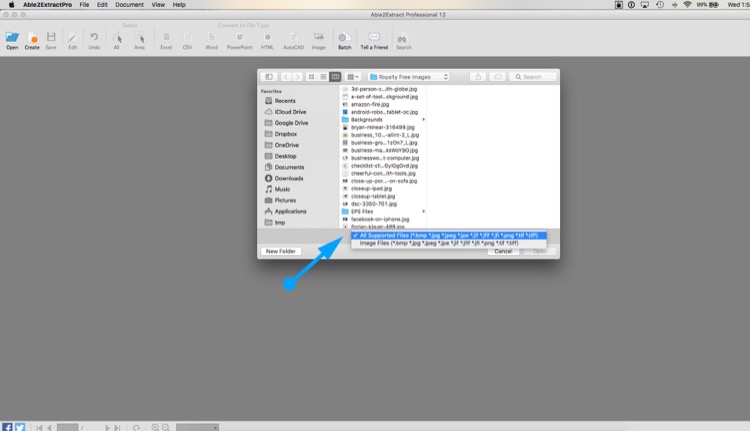
Task: Open the Help menu
Action: [179, 5]
